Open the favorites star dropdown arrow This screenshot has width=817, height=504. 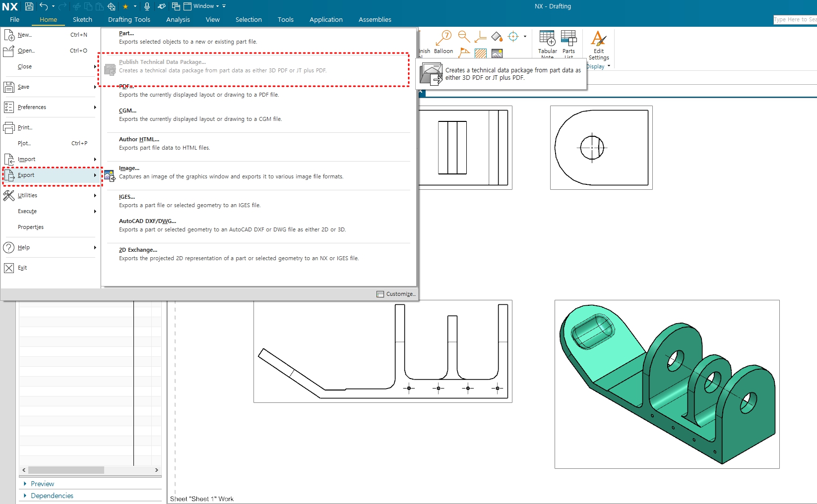pyautogui.click(x=134, y=6)
